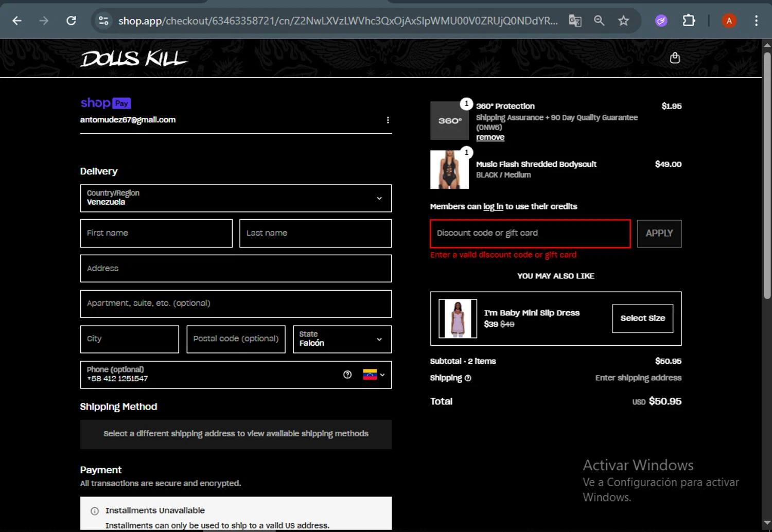This screenshot has height=532, width=772.
Task: Click the Installments Unavailable info icon
Action: pyautogui.click(x=95, y=511)
